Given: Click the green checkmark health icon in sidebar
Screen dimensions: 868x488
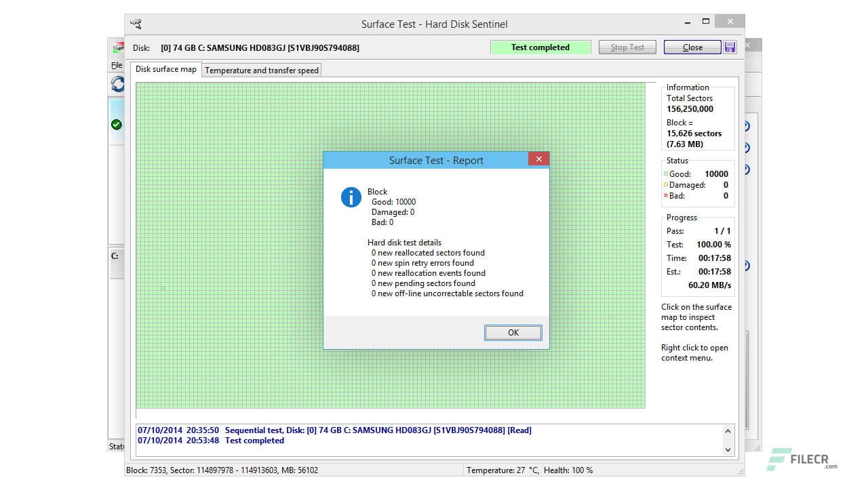Looking at the screenshot, I should tap(117, 123).
